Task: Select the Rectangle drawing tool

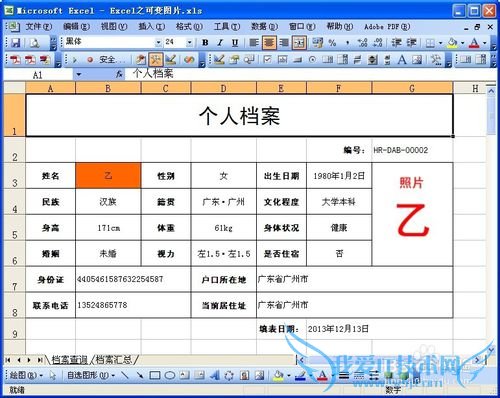Action: [155, 376]
